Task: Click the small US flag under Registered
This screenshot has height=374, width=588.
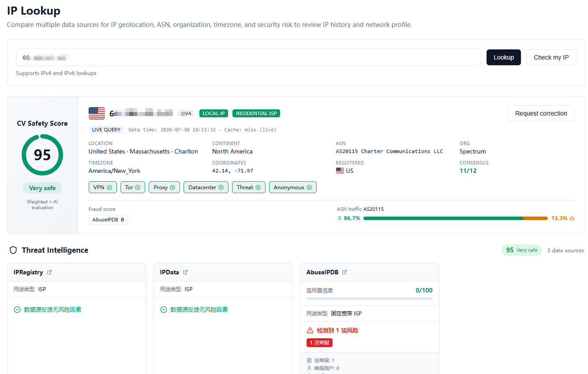Action: point(340,171)
